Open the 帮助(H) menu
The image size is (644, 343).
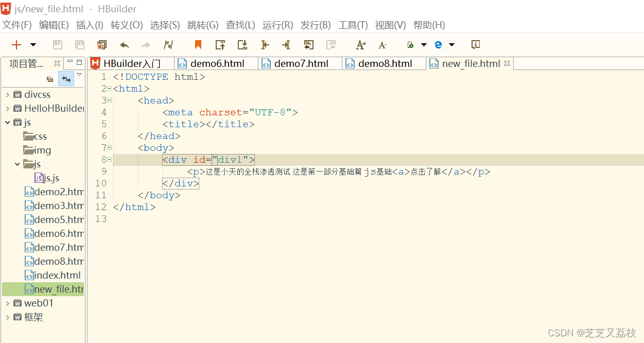point(429,25)
